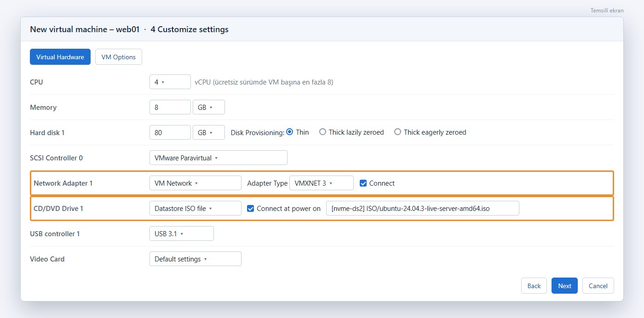The width and height of the screenshot is (644, 318).
Task: Select Thick eagerly zeroed provisioning
Action: coord(398,132)
